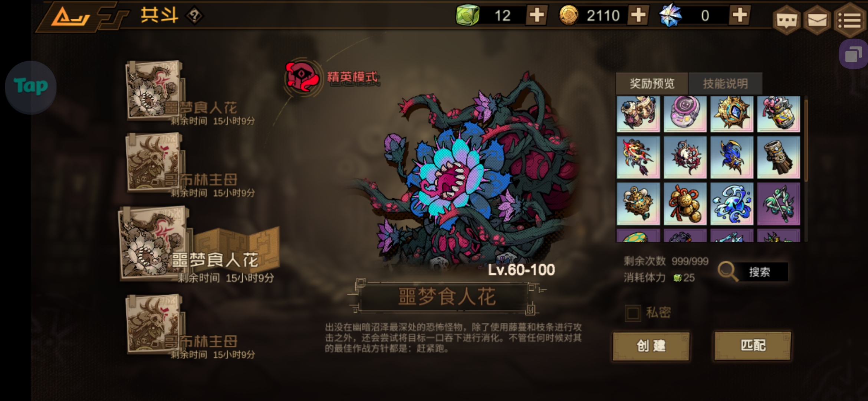
Task: Switch to the 技能说明 tab
Action: [725, 84]
